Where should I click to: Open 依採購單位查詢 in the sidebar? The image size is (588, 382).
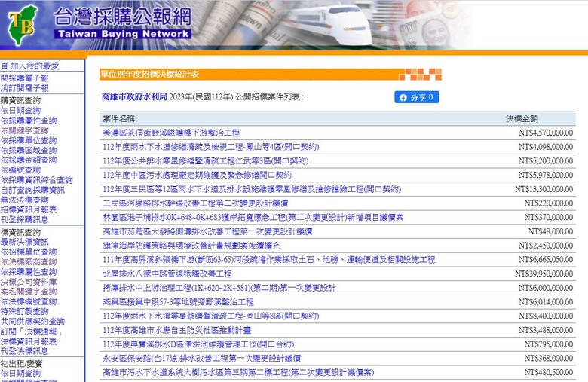29,141
